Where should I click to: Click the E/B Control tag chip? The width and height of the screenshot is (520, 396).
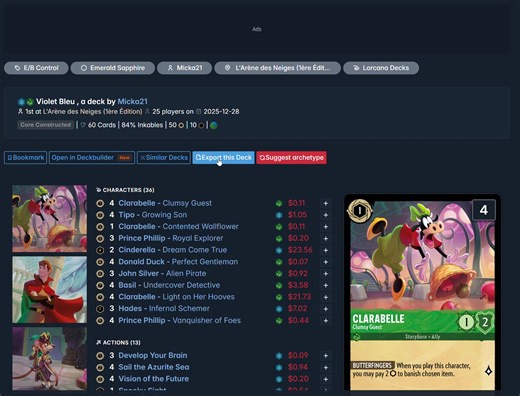tap(36, 68)
